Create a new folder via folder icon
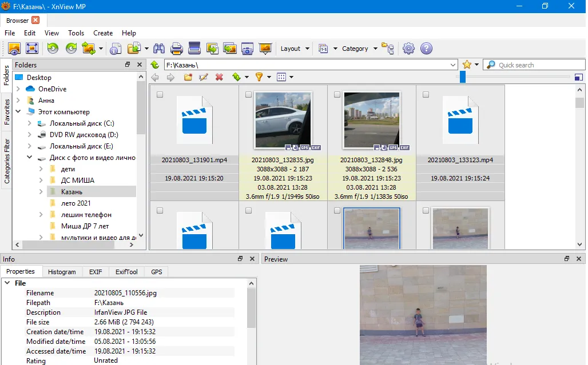 [x=188, y=77]
